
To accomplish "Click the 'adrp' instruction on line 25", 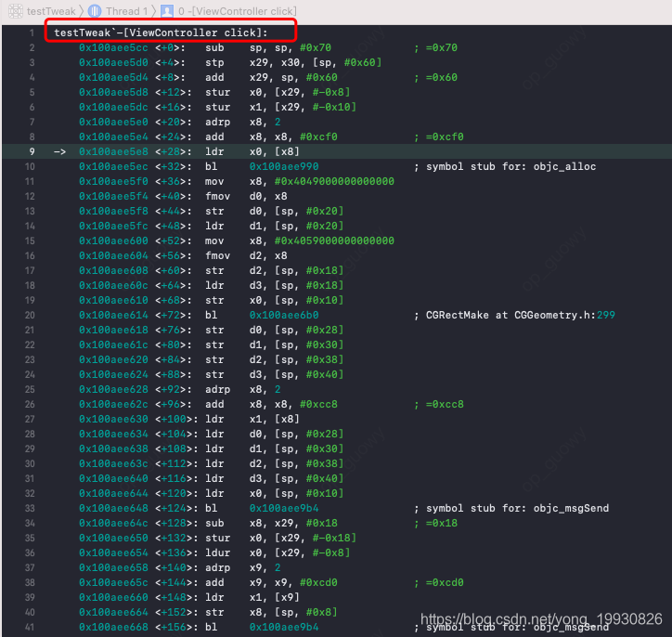I will point(217,390).
